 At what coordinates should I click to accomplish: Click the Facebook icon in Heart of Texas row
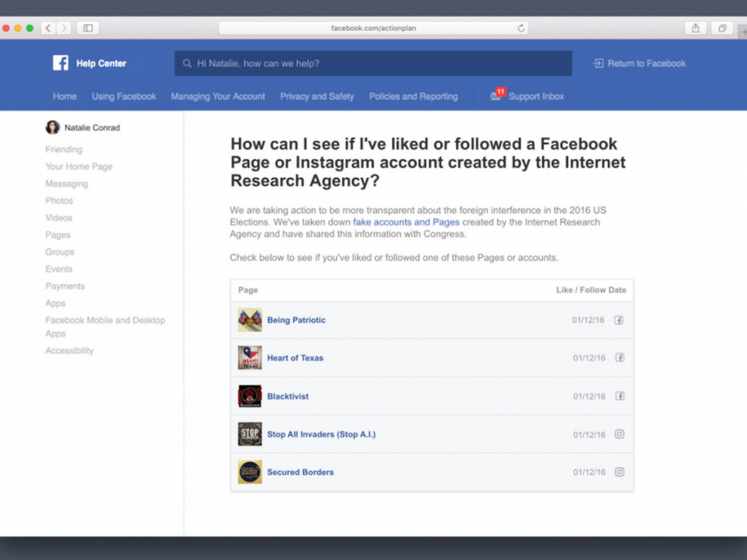pyautogui.click(x=620, y=357)
